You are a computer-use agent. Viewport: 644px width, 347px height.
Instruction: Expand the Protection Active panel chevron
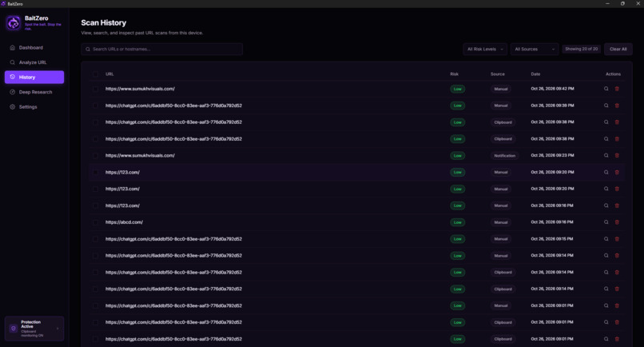pos(58,329)
